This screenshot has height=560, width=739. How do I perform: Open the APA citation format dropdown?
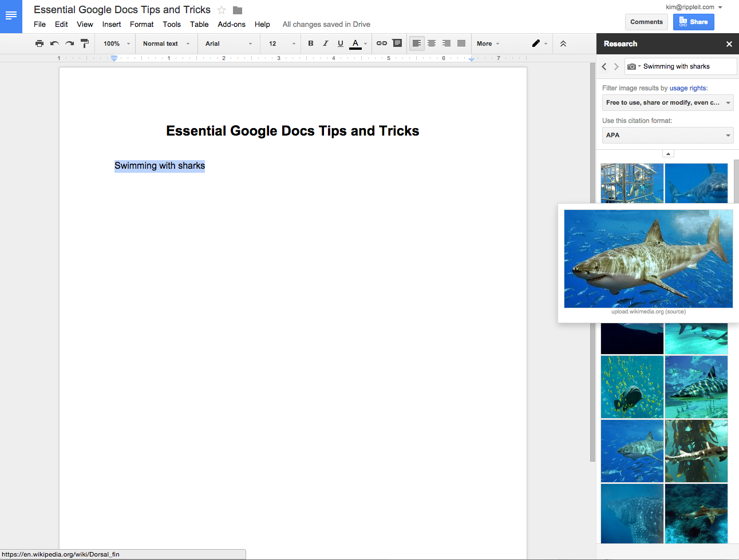pyautogui.click(x=667, y=135)
